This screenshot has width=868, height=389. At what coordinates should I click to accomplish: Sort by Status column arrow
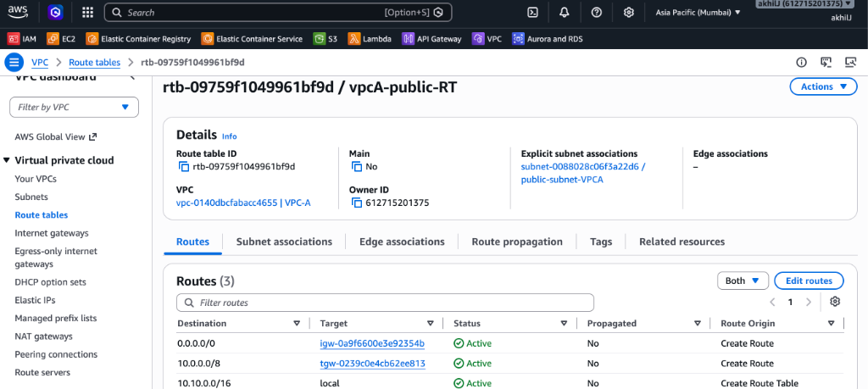pos(564,323)
